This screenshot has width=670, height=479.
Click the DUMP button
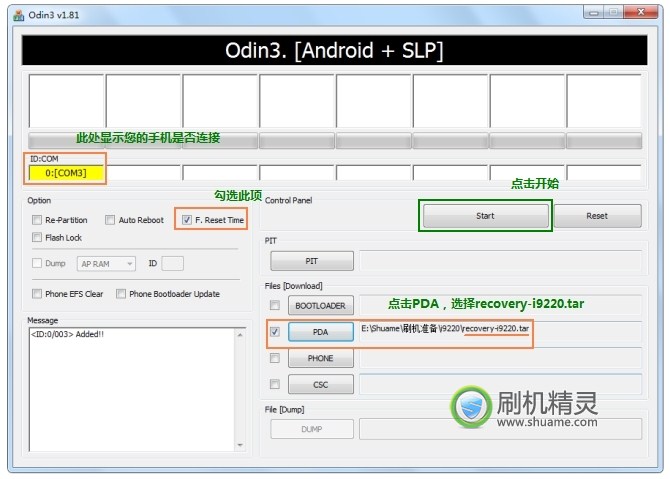312,429
